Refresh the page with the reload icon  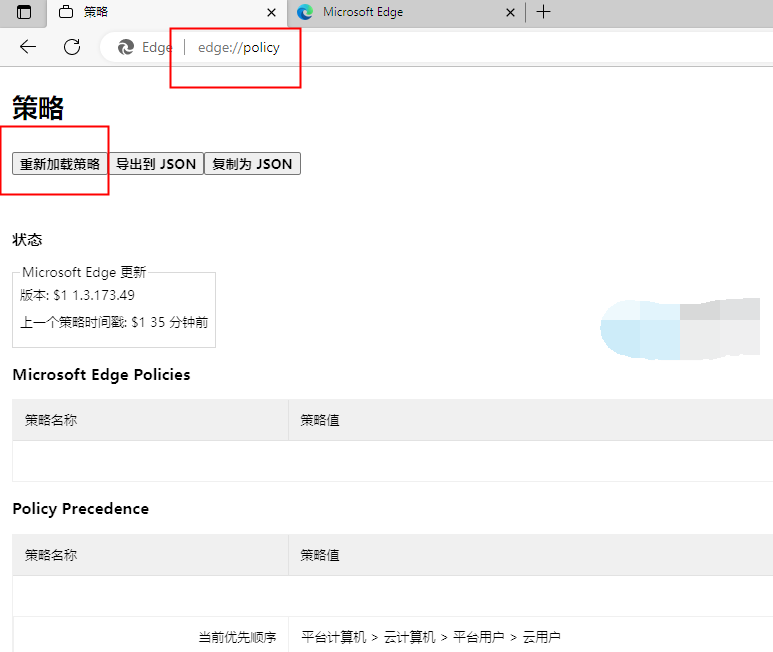[72, 47]
